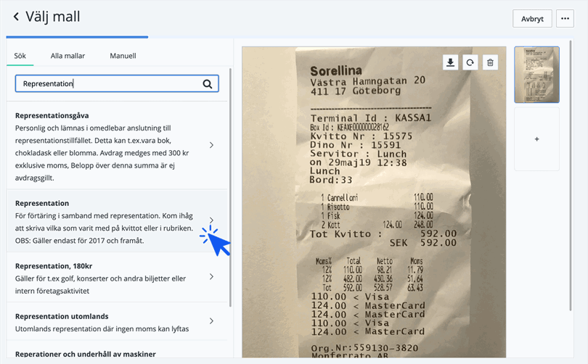The image size is (588, 364).
Task: Pick Representation, 180kr template title
Action: pyautogui.click(x=54, y=266)
